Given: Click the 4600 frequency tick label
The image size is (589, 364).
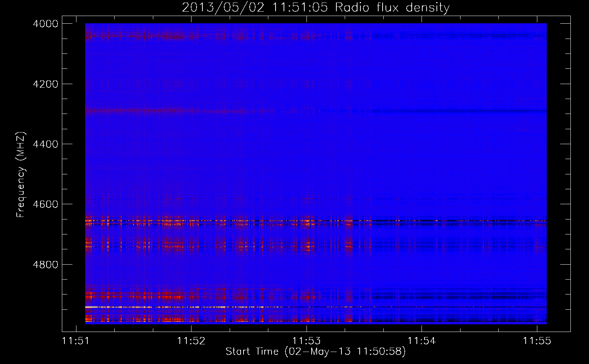Looking at the screenshot, I should point(46,204).
